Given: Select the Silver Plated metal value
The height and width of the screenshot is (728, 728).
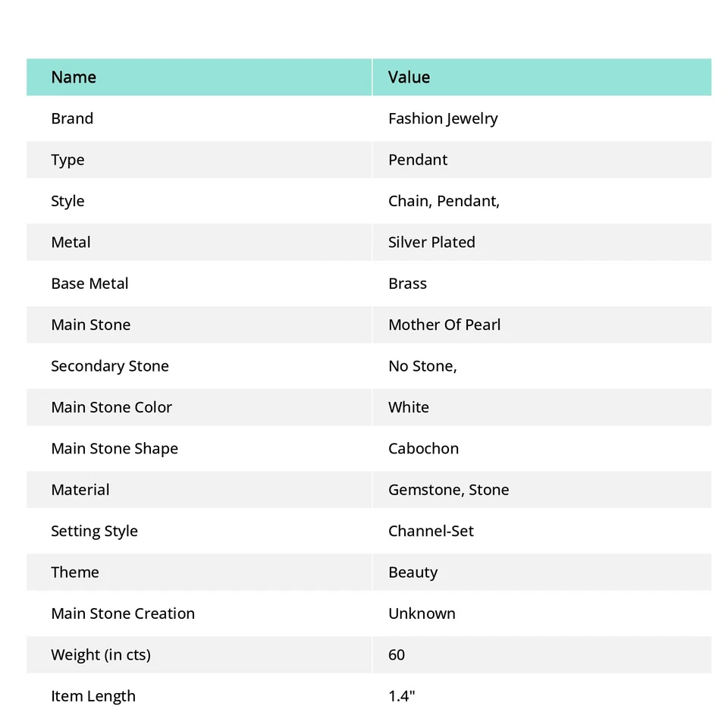Looking at the screenshot, I should click(x=431, y=243).
